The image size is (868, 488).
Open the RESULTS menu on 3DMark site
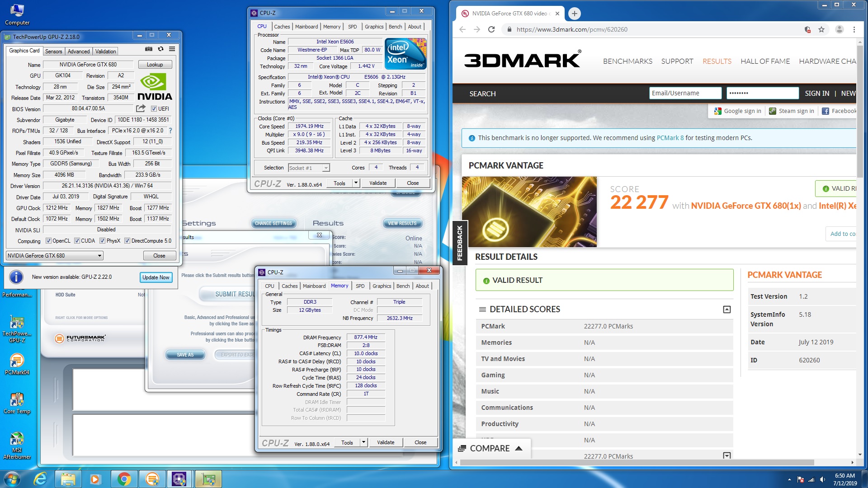(717, 61)
